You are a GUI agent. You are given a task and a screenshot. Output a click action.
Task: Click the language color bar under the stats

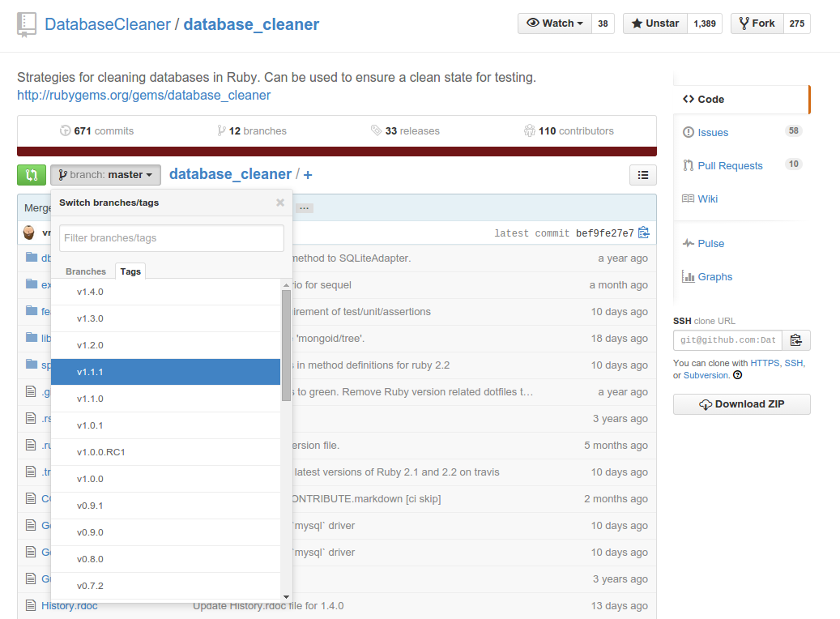coord(336,152)
